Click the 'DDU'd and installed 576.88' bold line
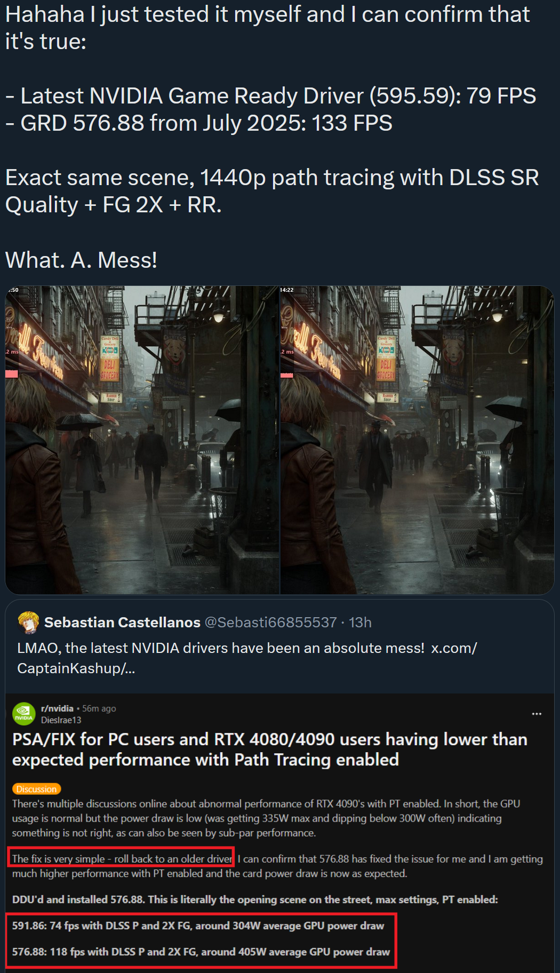This screenshot has width=560, height=973. coord(255,899)
